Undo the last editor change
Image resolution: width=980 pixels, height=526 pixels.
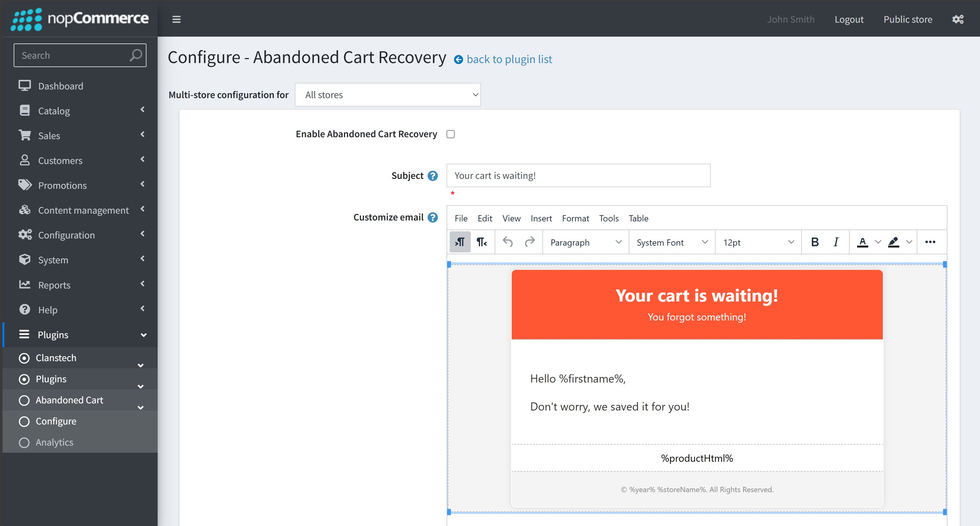coord(508,242)
